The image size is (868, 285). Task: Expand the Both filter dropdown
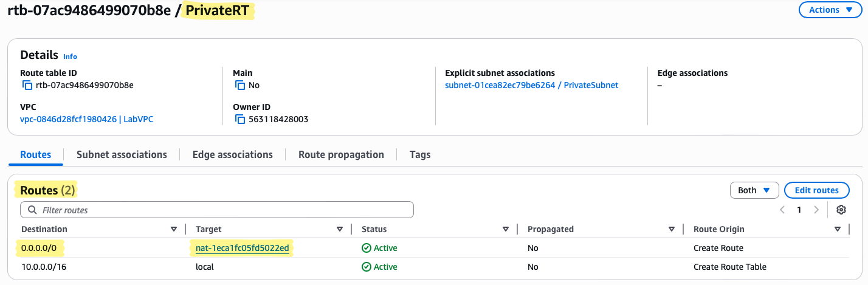(x=754, y=190)
